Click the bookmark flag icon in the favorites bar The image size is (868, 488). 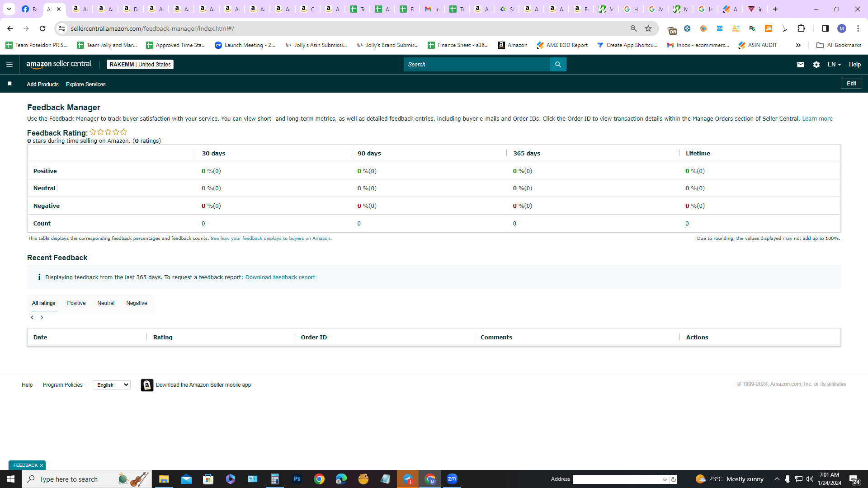tap(9, 84)
